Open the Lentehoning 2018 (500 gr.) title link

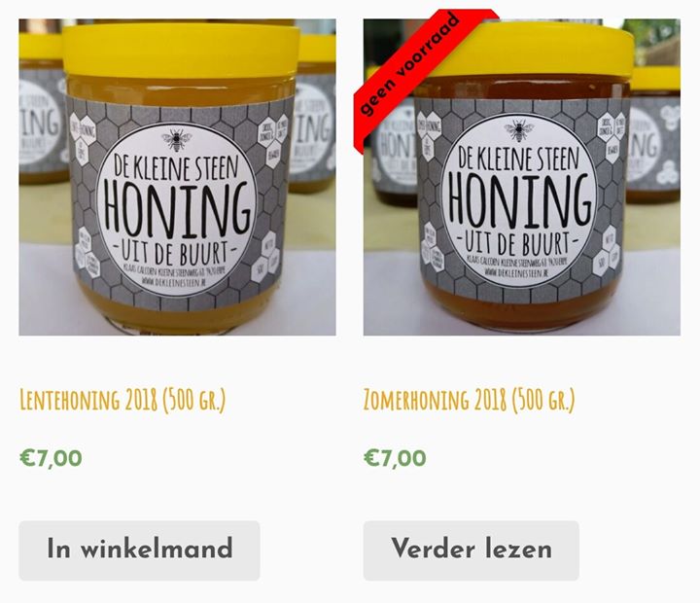tap(122, 400)
